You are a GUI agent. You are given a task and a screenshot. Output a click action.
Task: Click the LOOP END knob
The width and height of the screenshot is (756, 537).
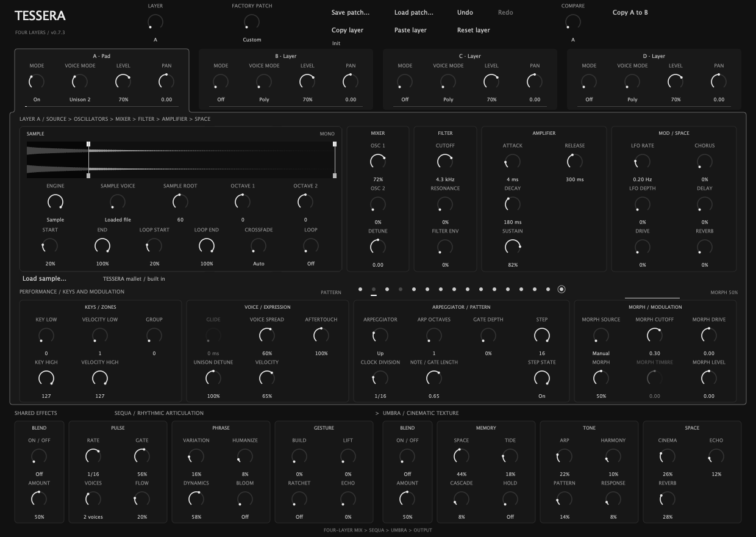click(x=207, y=246)
